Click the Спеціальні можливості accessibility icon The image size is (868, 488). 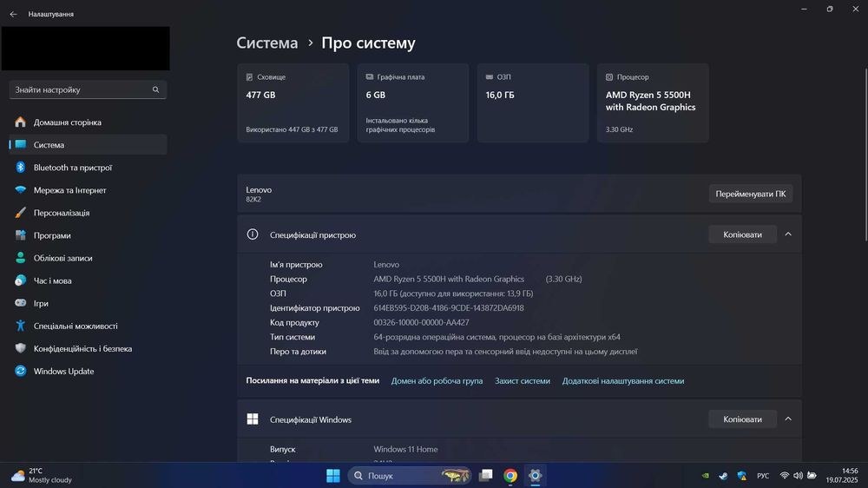coord(21,326)
